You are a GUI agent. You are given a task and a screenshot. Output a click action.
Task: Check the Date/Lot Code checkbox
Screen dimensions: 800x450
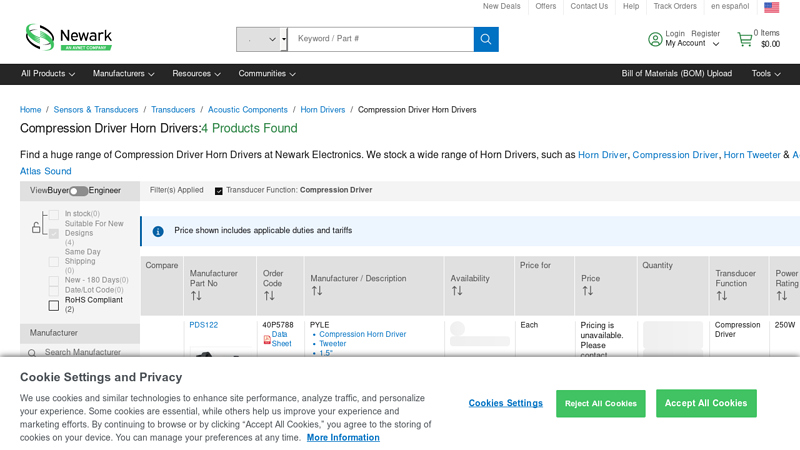tap(54, 291)
